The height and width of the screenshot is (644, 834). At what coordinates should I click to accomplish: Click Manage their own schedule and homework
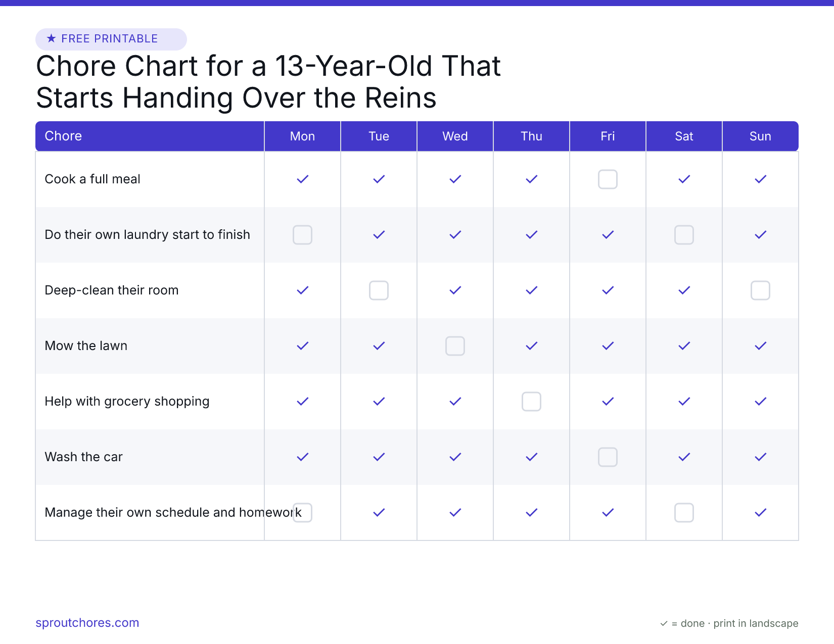173,513
